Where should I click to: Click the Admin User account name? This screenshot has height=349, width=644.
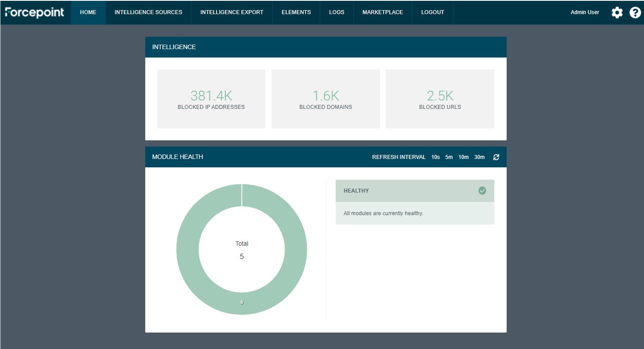[x=584, y=12]
